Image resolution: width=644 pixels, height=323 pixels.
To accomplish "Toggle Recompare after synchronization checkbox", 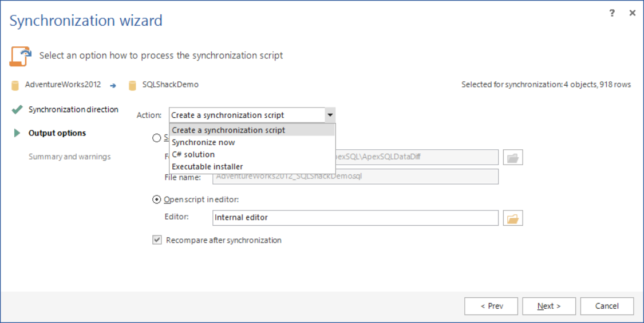I will [157, 240].
